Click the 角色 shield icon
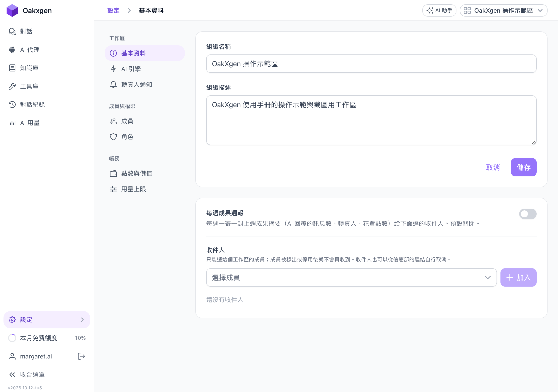 [113, 137]
